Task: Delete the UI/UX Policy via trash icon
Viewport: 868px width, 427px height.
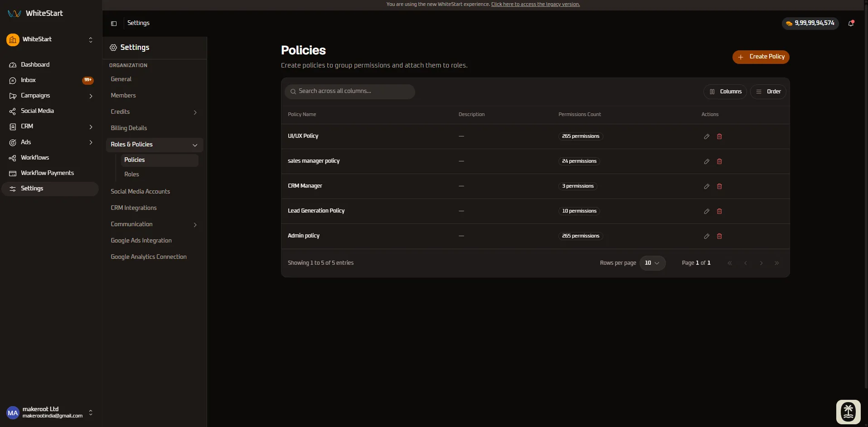Action: pos(719,136)
